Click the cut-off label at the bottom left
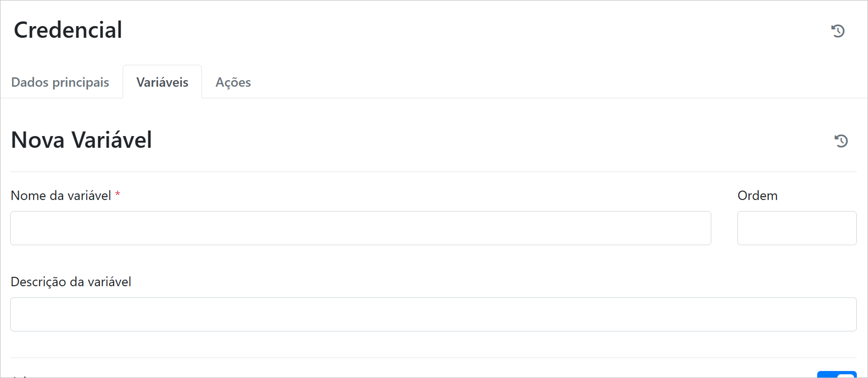The height and width of the screenshot is (378, 868). coord(21,376)
